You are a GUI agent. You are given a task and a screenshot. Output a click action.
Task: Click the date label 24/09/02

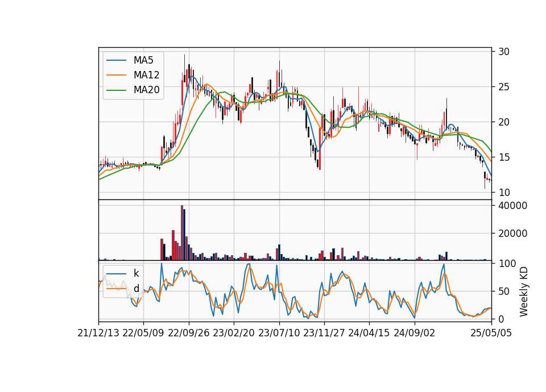415,333
